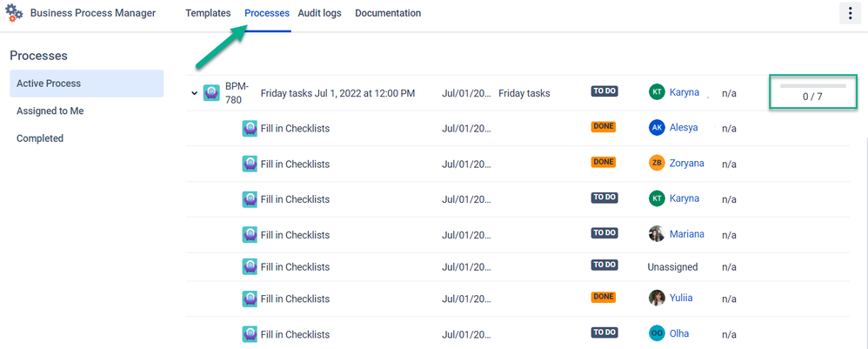Open the three-dot more options menu
Screen dimensions: 868x349
click(851, 13)
